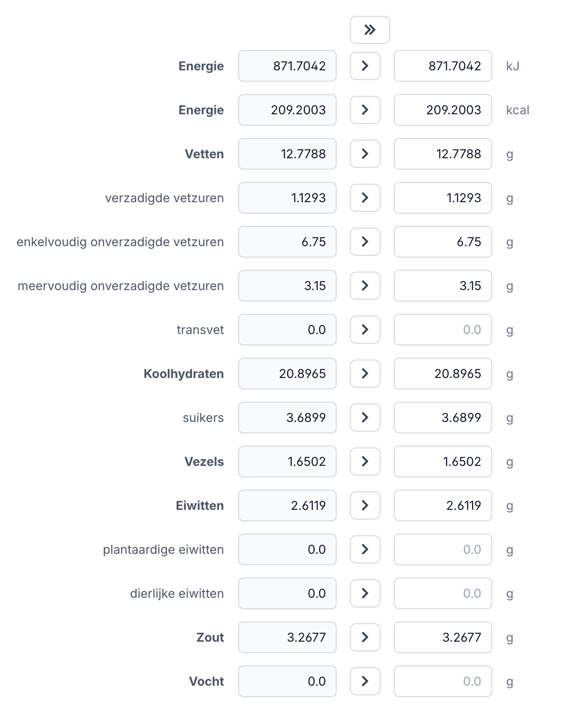
Task: Select the Zout source value field
Action: pyautogui.click(x=287, y=637)
